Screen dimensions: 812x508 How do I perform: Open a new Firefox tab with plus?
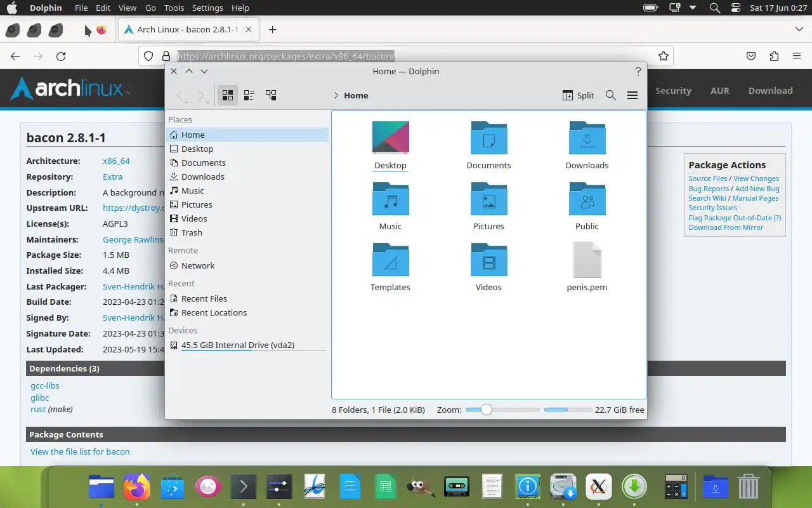[272, 29]
